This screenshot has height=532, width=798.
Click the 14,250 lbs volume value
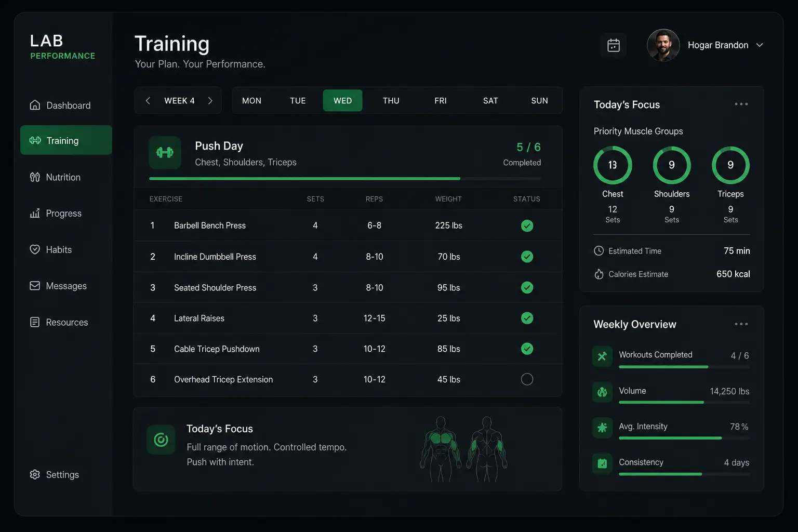pyautogui.click(x=729, y=391)
